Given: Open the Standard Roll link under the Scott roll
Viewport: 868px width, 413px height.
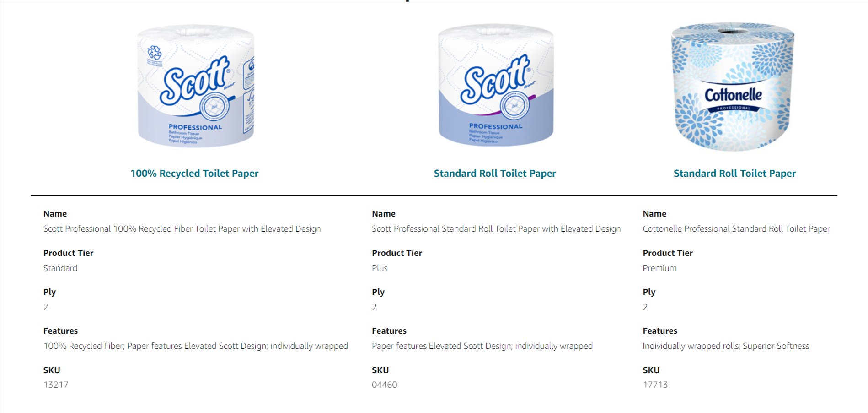Looking at the screenshot, I should [495, 174].
